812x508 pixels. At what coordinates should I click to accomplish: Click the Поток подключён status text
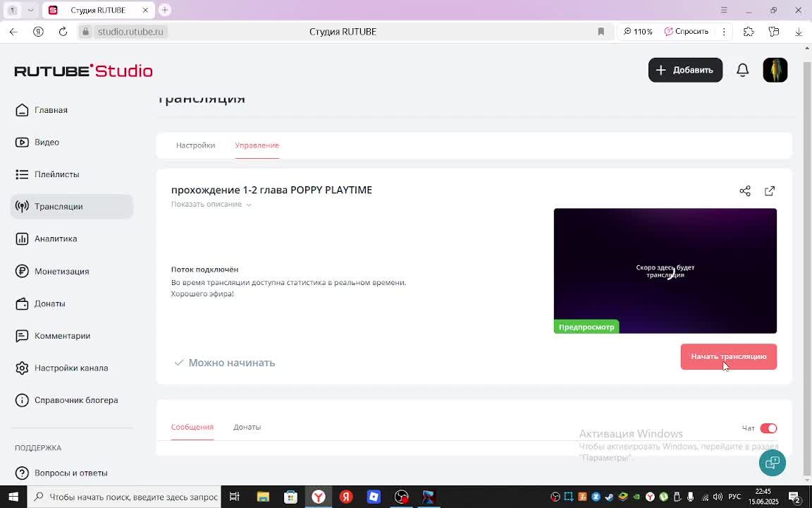[x=204, y=270]
